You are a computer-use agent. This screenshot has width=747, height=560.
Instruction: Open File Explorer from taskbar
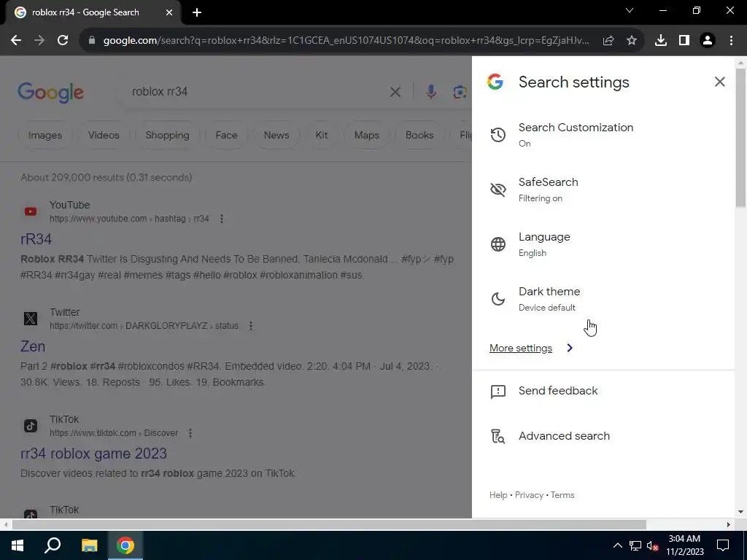tap(89, 545)
